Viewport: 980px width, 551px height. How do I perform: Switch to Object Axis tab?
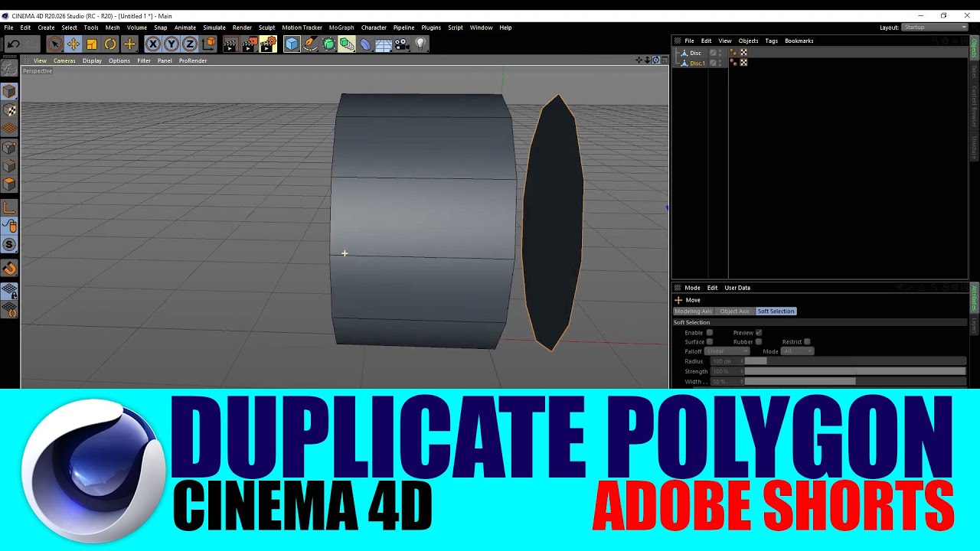(734, 311)
